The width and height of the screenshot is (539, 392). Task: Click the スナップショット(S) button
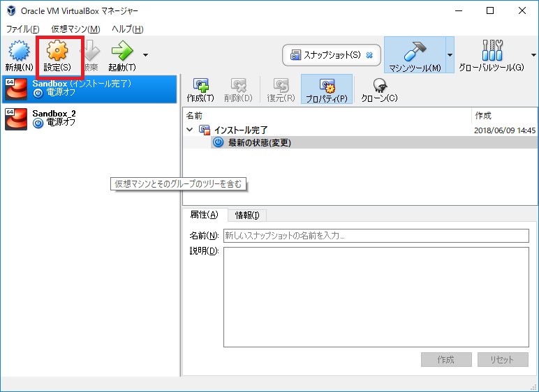click(332, 55)
